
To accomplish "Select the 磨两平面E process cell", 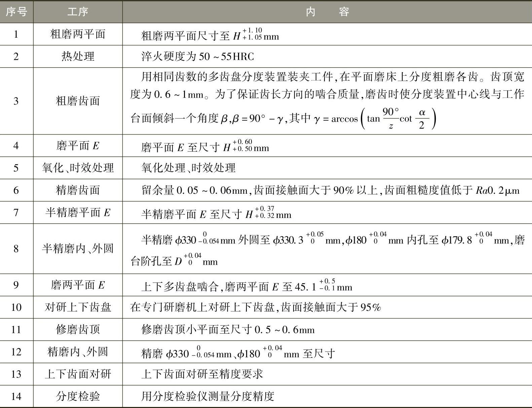I will (78, 285).
